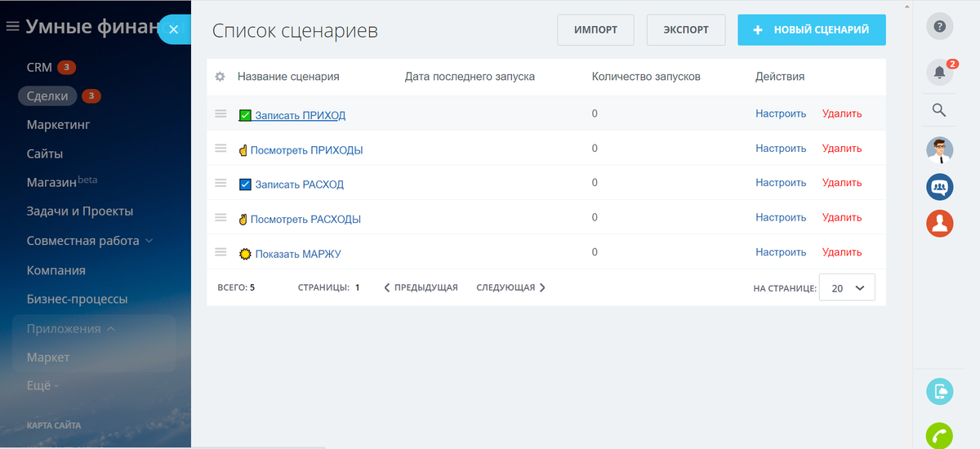Open the Бизнес-процессы menu item
980x449 pixels.
pos(77,299)
